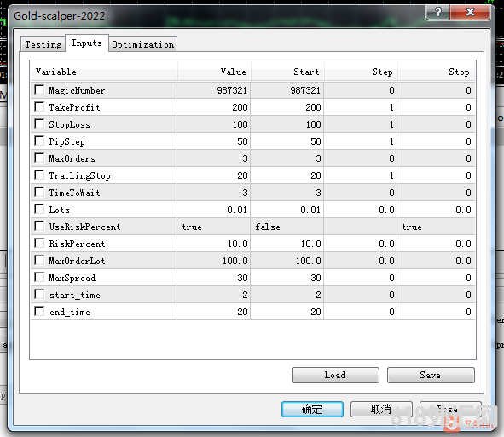Click the MaxOrderLot variable name
Image resolution: width=504 pixels, height=437 pixels.
tap(77, 261)
